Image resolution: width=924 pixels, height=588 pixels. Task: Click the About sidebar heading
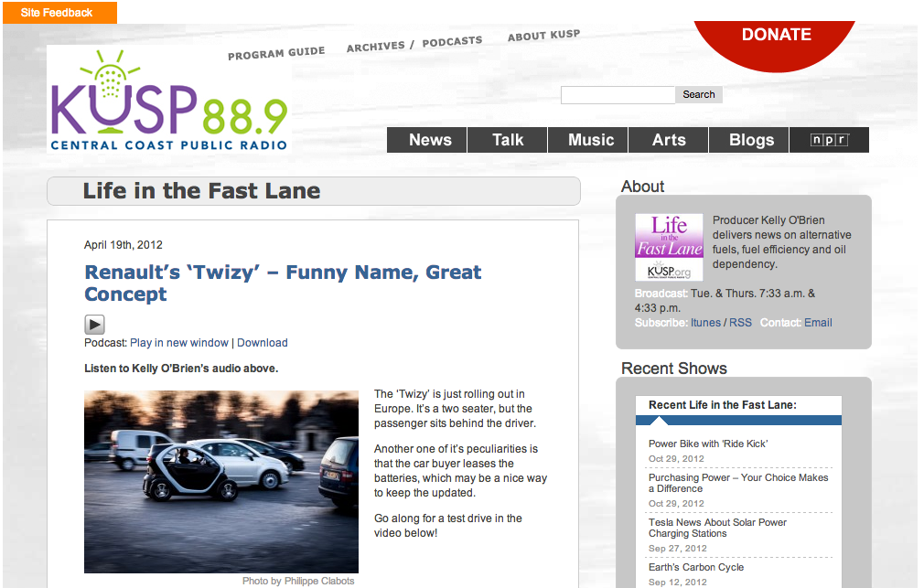click(642, 187)
